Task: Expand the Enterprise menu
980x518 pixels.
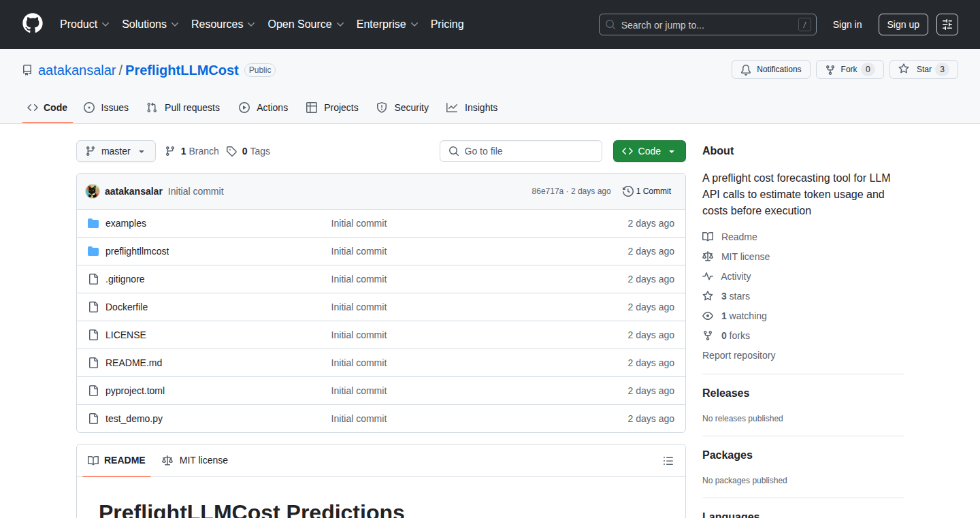Action: [387, 25]
